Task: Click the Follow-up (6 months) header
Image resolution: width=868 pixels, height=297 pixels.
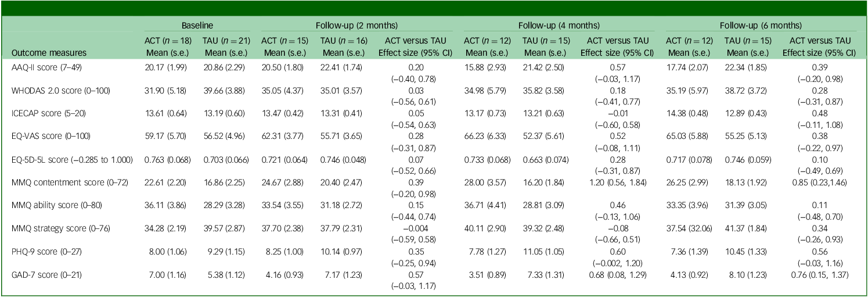Action: coord(761,26)
